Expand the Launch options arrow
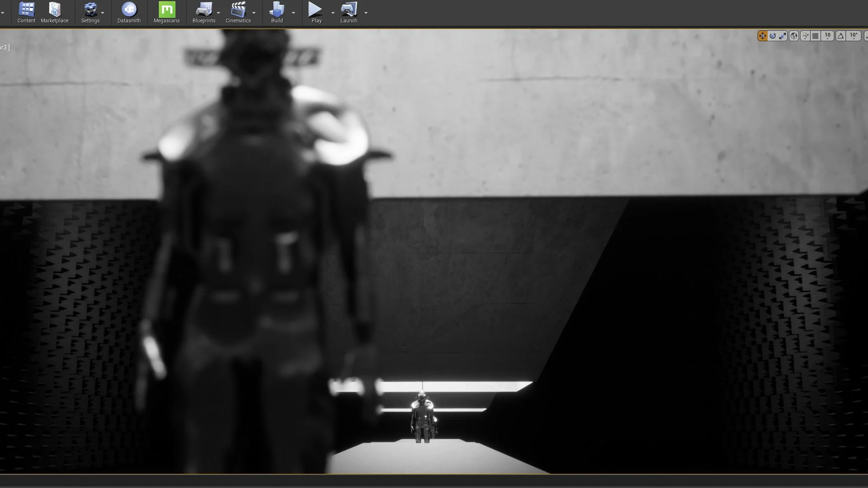The width and height of the screenshot is (868, 488). click(x=366, y=13)
